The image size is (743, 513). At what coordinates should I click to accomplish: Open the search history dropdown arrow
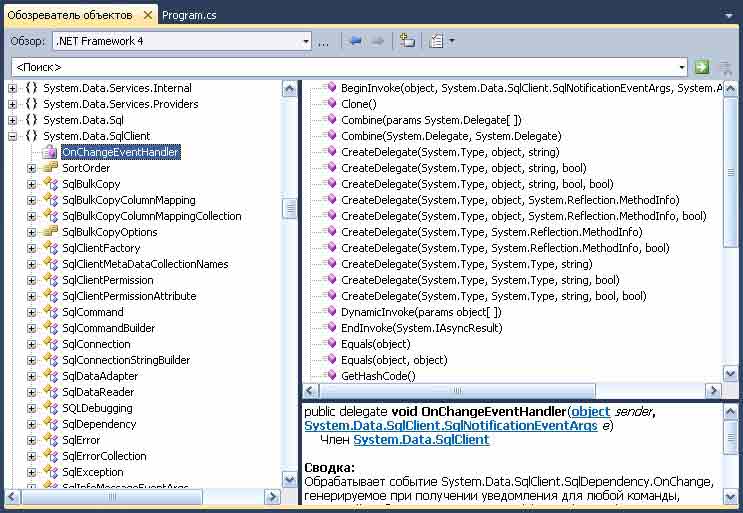pyautogui.click(x=682, y=67)
